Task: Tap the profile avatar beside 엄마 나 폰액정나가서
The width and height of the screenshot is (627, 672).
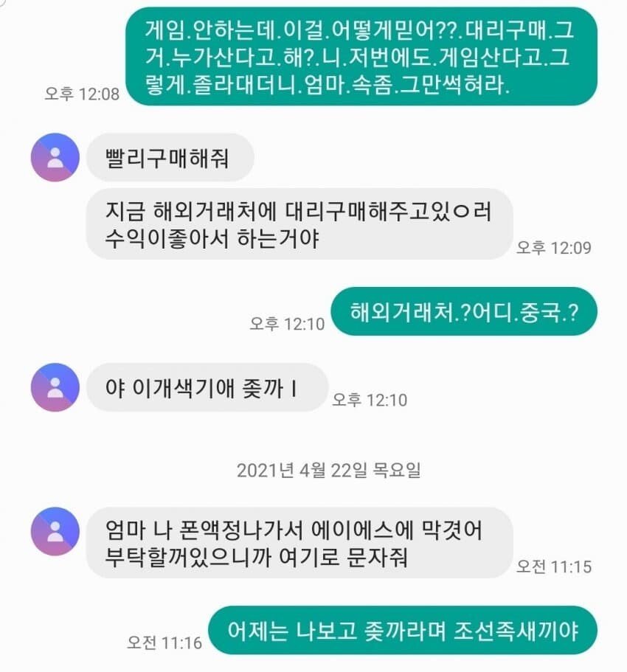Action: click(55, 531)
